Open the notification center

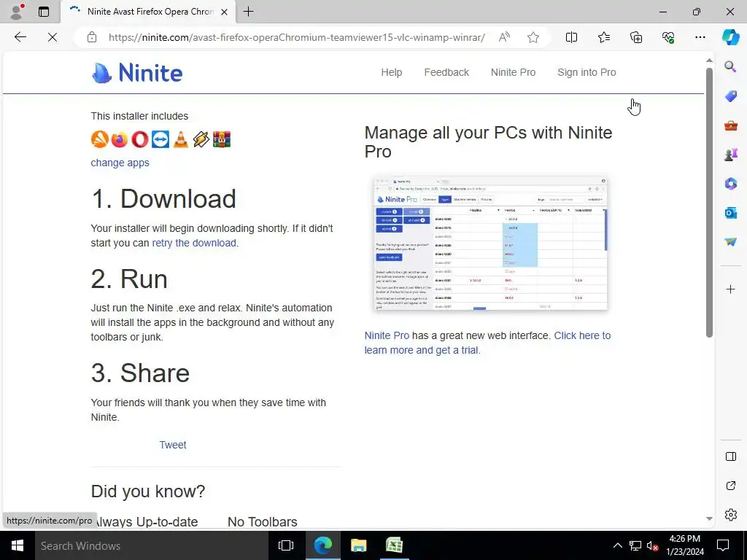pyautogui.click(x=723, y=545)
